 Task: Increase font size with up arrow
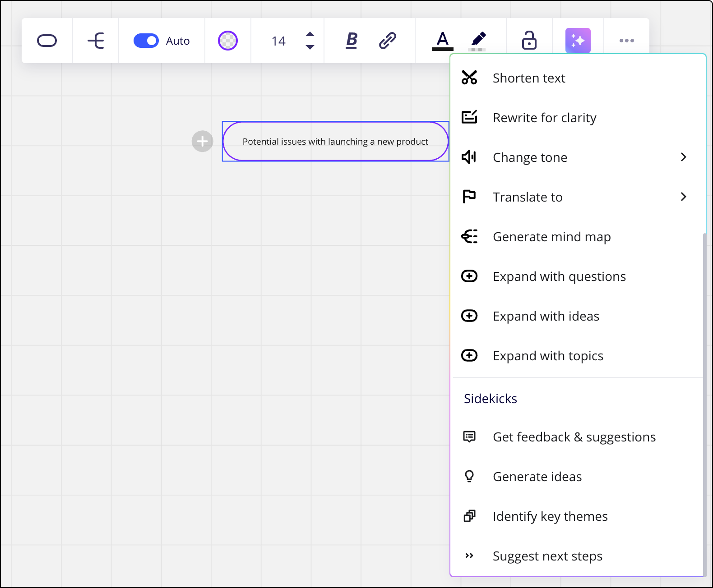click(310, 34)
